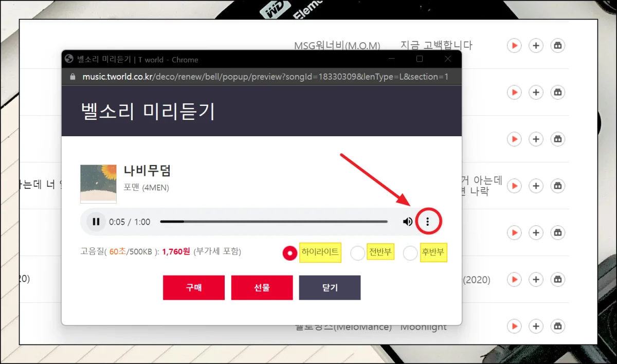Viewport: 617px width, 364px height.
Task: Click the red 구매 button
Action: coord(194,287)
